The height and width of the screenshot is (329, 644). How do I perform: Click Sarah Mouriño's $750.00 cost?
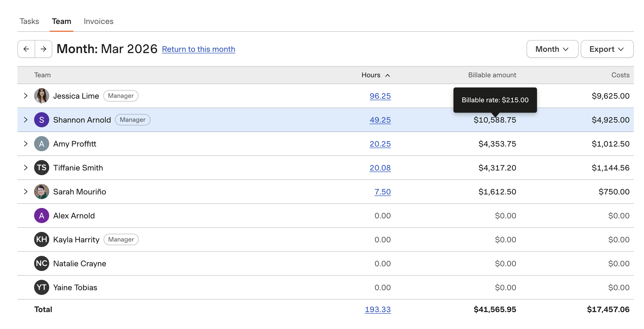[x=614, y=192]
